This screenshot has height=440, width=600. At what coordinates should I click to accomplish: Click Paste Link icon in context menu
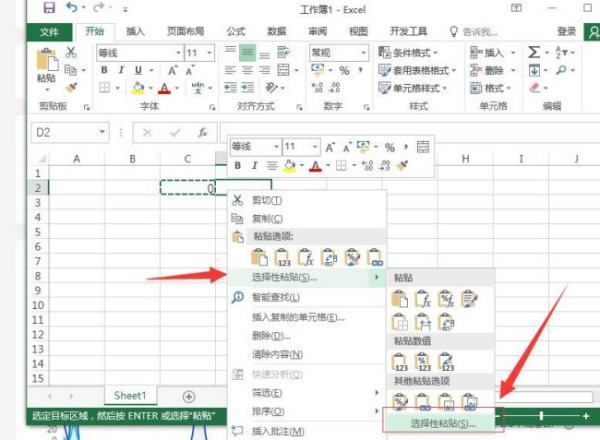pyautogui.click(x=375, y=257)
